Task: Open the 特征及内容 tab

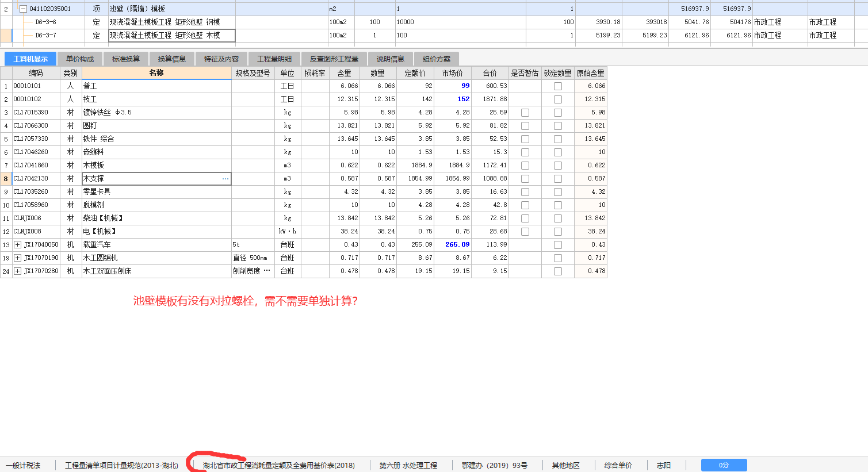Action: point(221,59)
